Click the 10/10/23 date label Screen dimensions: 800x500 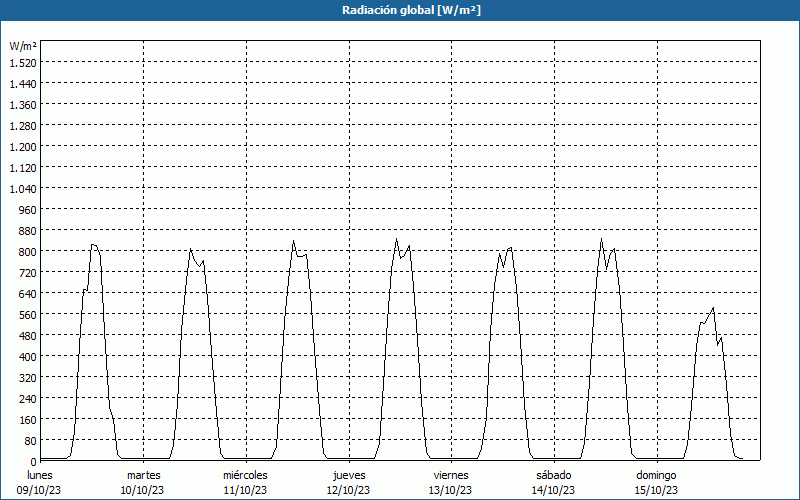pyautogui.click(x=142, y=490)
